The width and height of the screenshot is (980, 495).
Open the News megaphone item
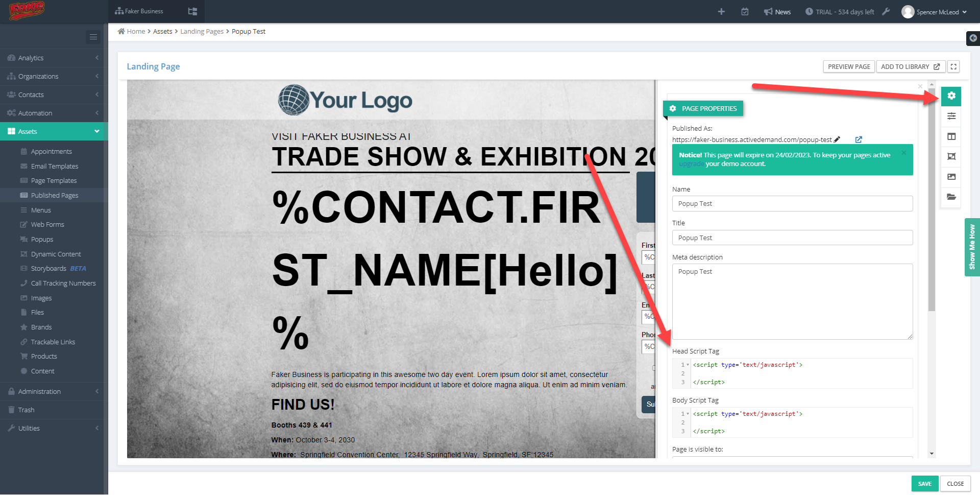(777, 12)
